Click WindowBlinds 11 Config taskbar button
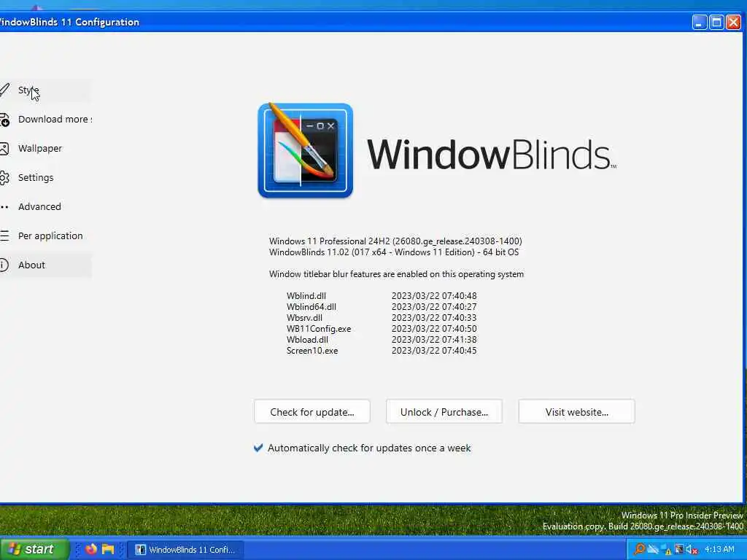Image resolution: width=747 pixels, height=560 pixels. click(185, 550)
